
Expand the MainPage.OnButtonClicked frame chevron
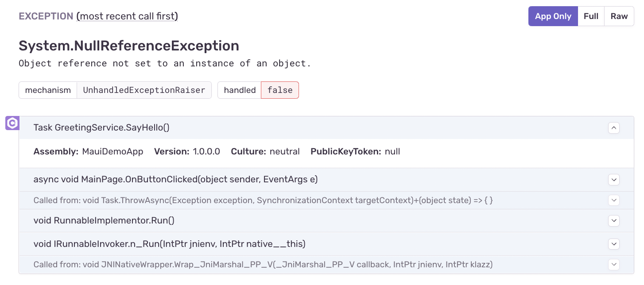(613, 180)
